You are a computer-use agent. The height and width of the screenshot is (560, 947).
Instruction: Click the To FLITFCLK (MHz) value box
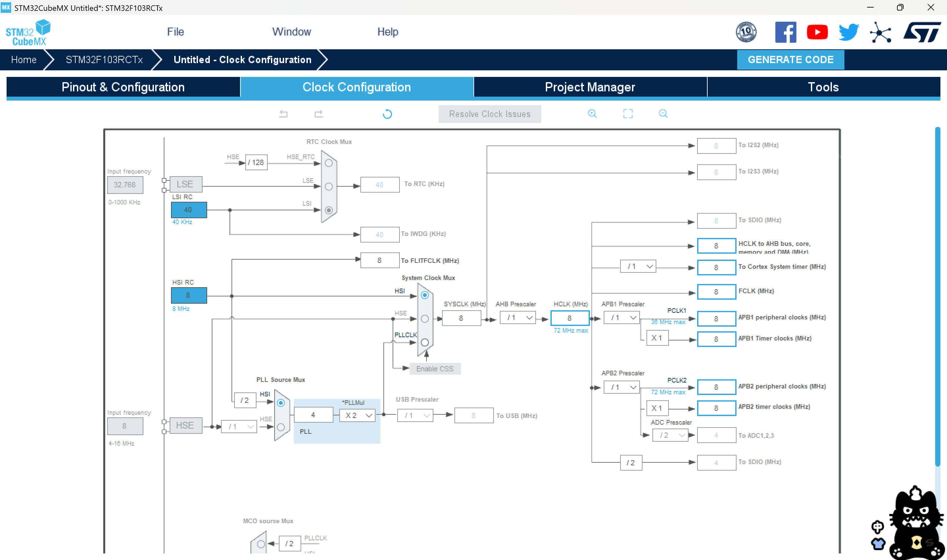pos(380,260)
